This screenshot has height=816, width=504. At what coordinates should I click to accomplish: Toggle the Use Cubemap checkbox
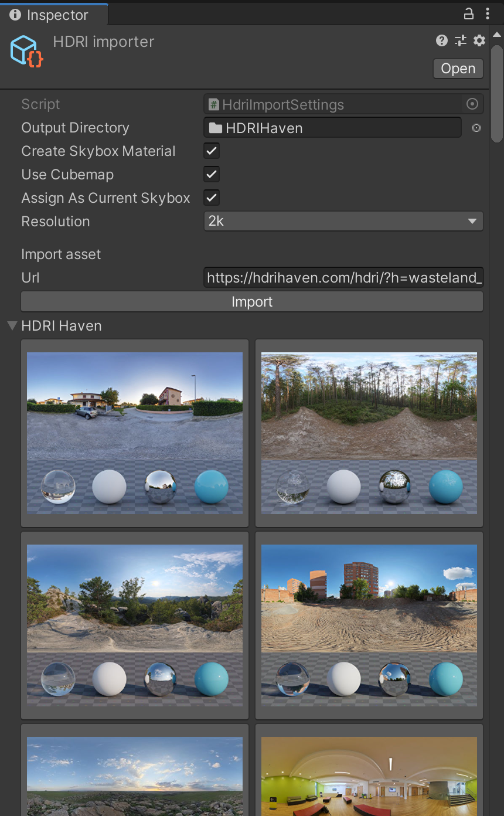coord(212,175)
